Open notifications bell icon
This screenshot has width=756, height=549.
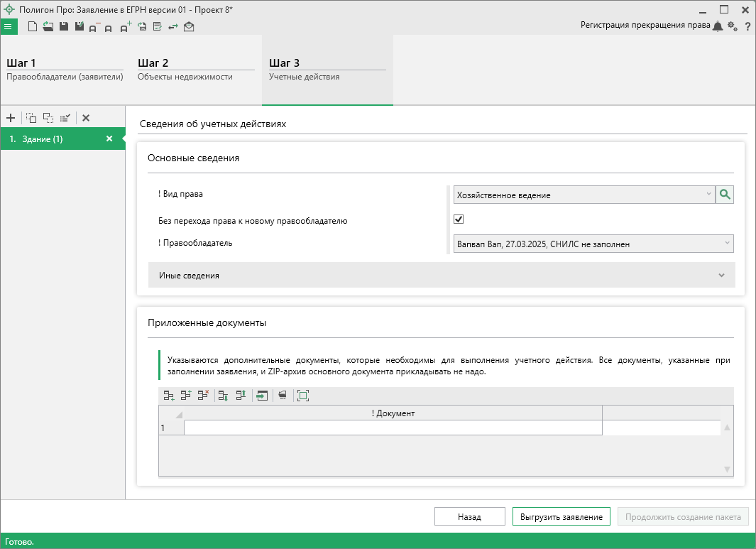(x=718, y=26)
